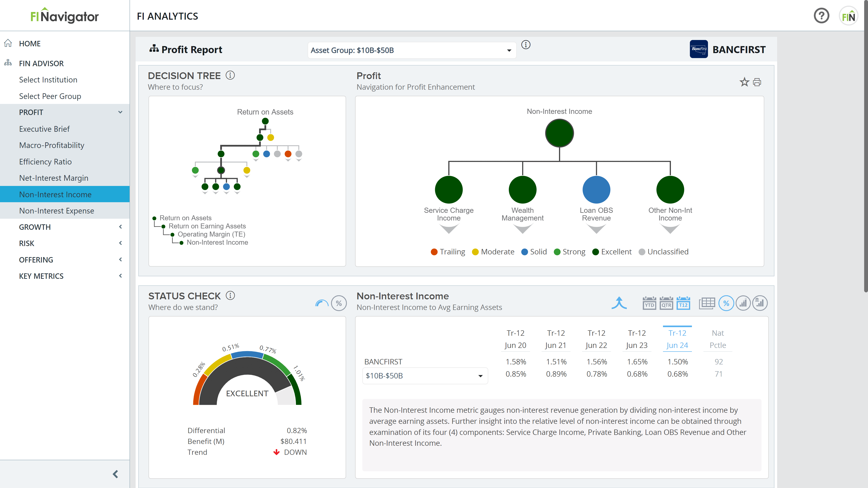Screen dimensions: 868x488
Task: Open the Asset Group $10B-$50B dropdown
Action: 412,50
